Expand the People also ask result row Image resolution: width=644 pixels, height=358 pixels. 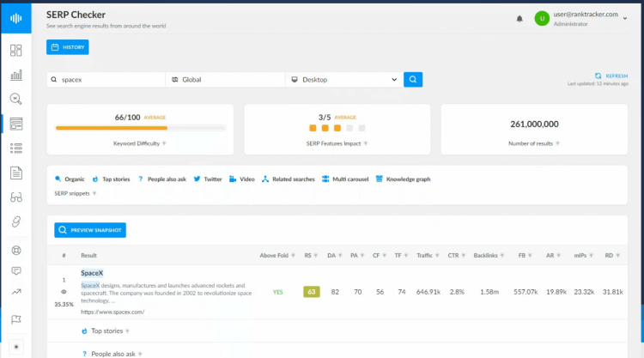[337, 352]
